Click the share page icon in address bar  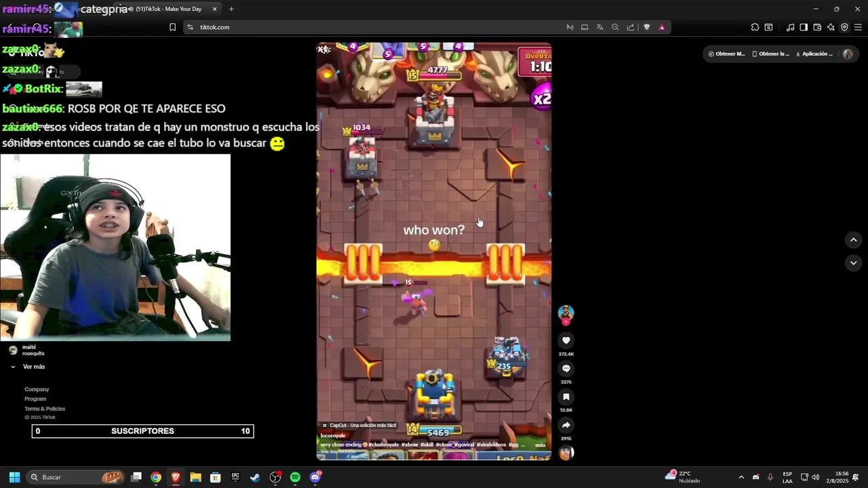[x=631, y=27]
